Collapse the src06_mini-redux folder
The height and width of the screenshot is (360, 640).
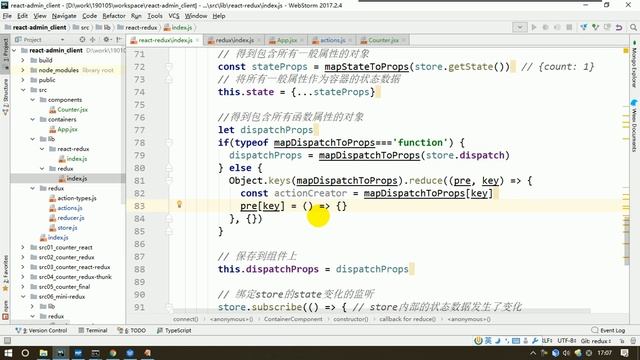23,296
